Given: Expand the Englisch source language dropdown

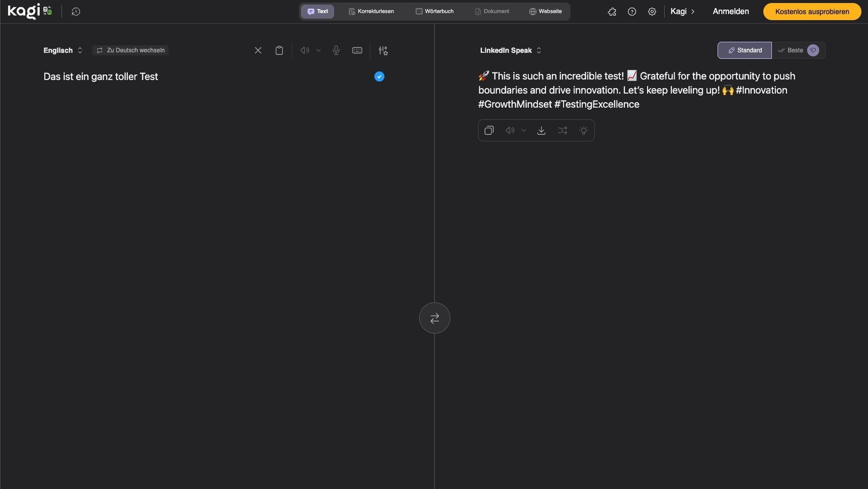Looking at the screenshot, I should pos(63,50).
